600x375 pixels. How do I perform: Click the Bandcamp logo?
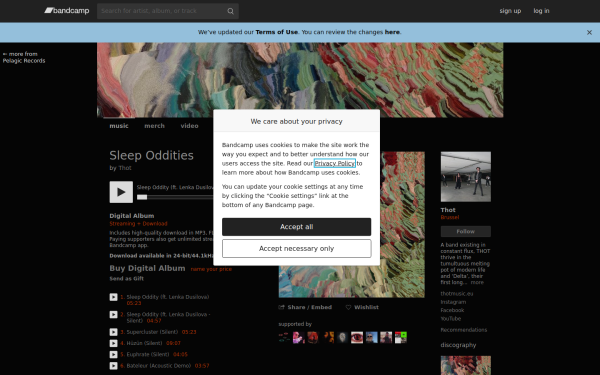[67, 11]
